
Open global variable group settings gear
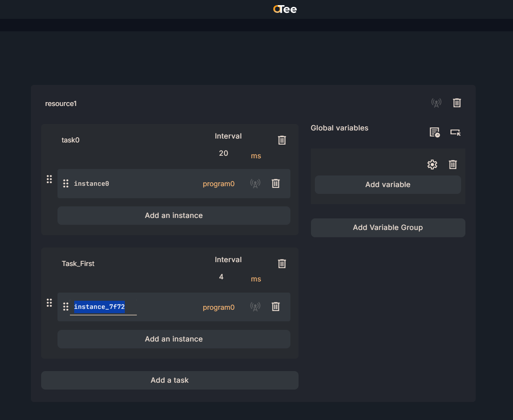[x=432, y=164]
